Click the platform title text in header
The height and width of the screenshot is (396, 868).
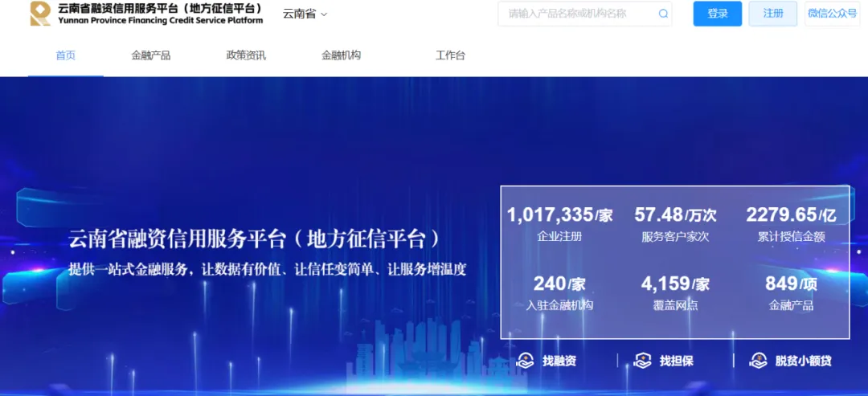[160, 14]
